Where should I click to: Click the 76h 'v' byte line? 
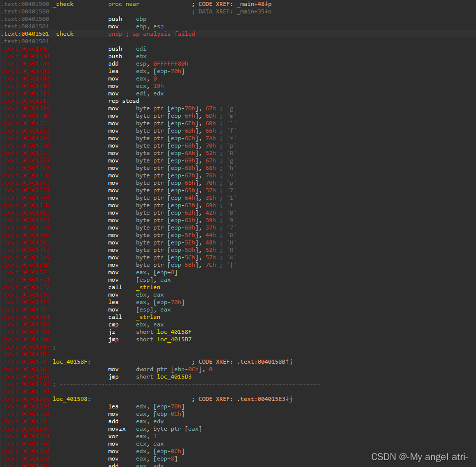[172, 175]
